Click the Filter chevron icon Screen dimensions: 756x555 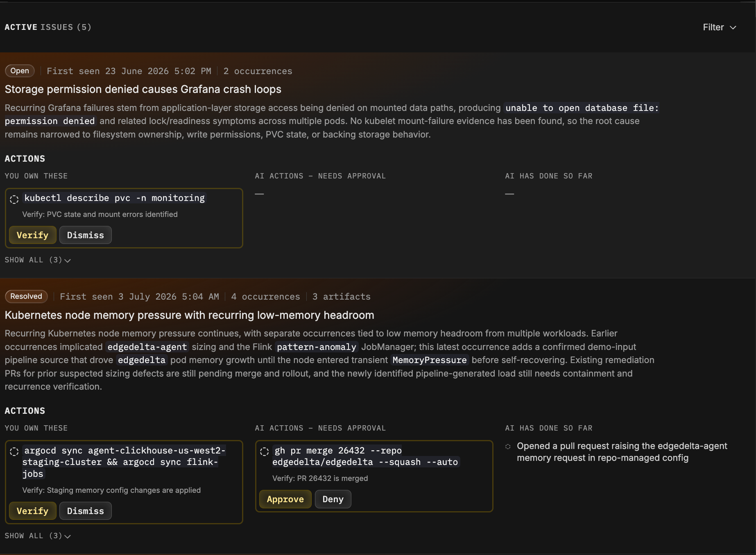733,27
